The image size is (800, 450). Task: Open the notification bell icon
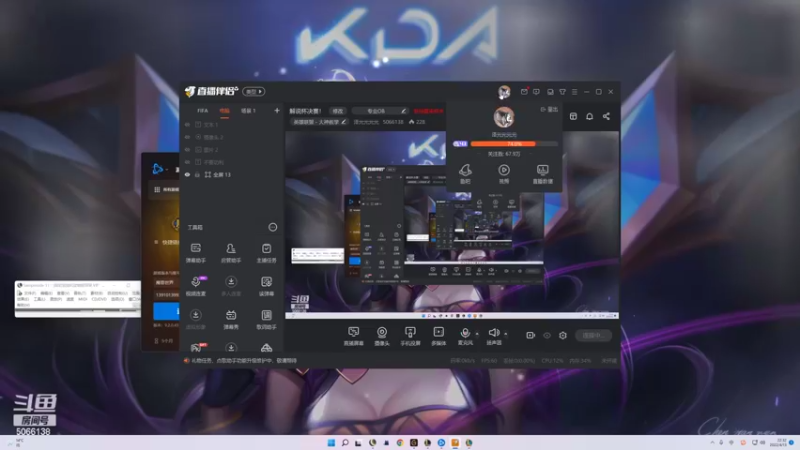pos(589,116)
